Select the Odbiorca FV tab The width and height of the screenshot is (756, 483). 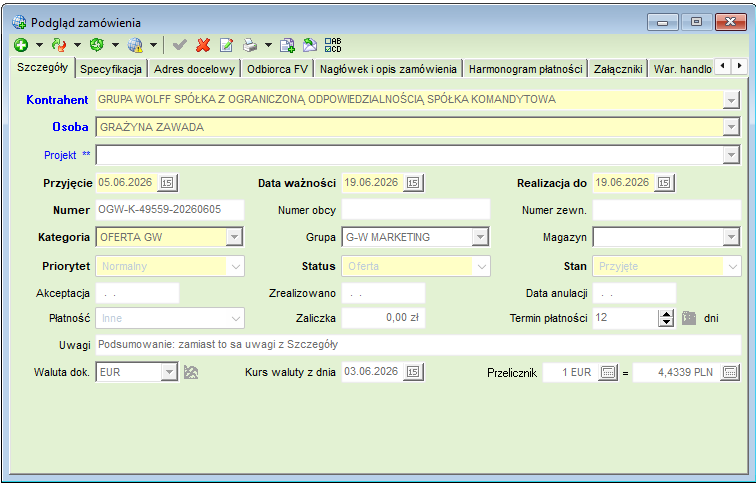(x=277, y=69)
